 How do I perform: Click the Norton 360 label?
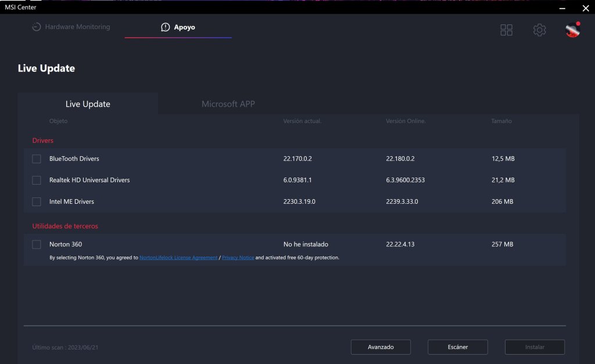pos(66,244)
